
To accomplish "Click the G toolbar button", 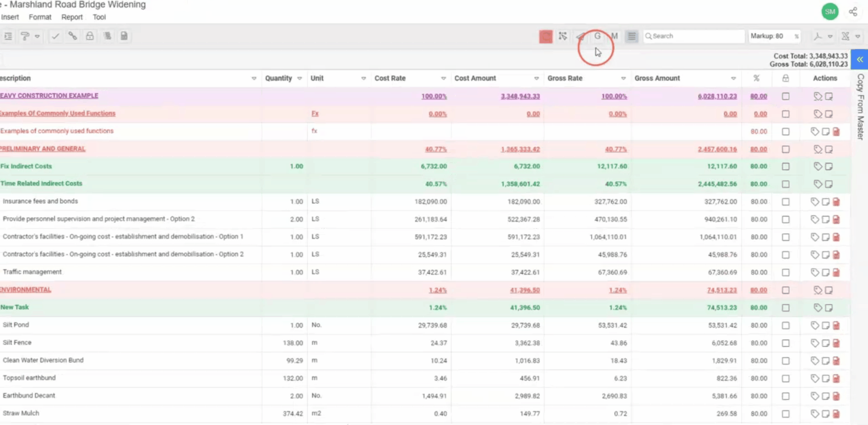I will [597, 36].
